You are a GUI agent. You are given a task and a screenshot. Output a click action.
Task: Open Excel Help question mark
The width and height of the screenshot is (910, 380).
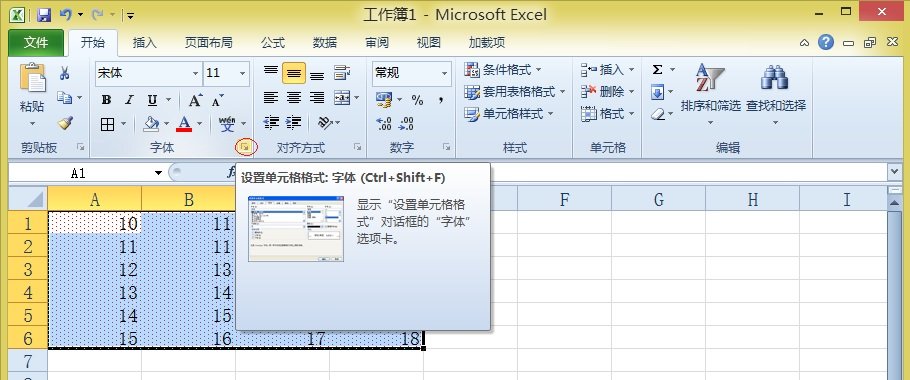826,42
